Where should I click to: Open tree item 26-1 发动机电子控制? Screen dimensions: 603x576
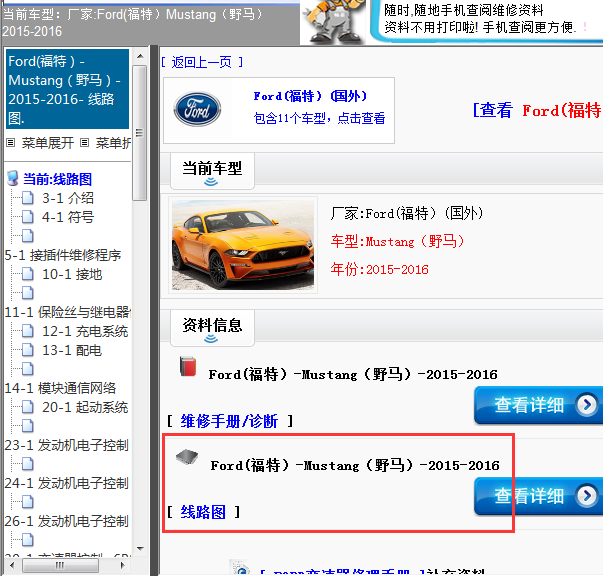(67, 521)
